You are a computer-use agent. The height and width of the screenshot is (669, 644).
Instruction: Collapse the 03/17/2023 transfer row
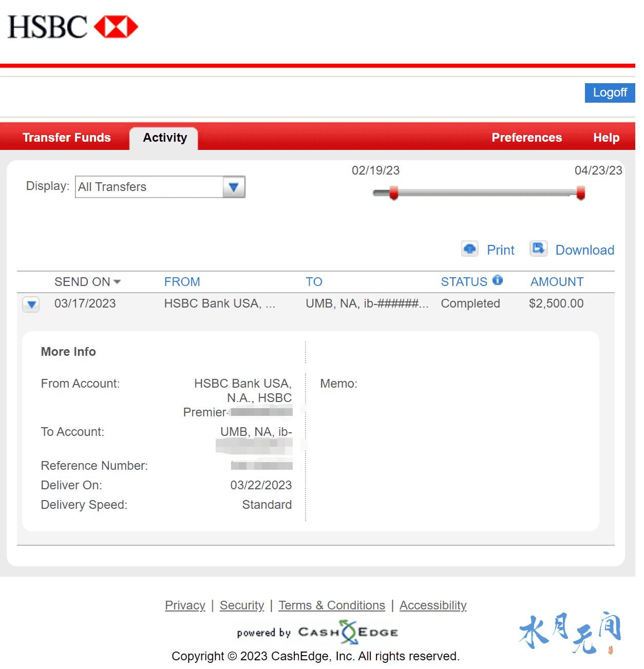pyautogui.click(x=31, y=304)
